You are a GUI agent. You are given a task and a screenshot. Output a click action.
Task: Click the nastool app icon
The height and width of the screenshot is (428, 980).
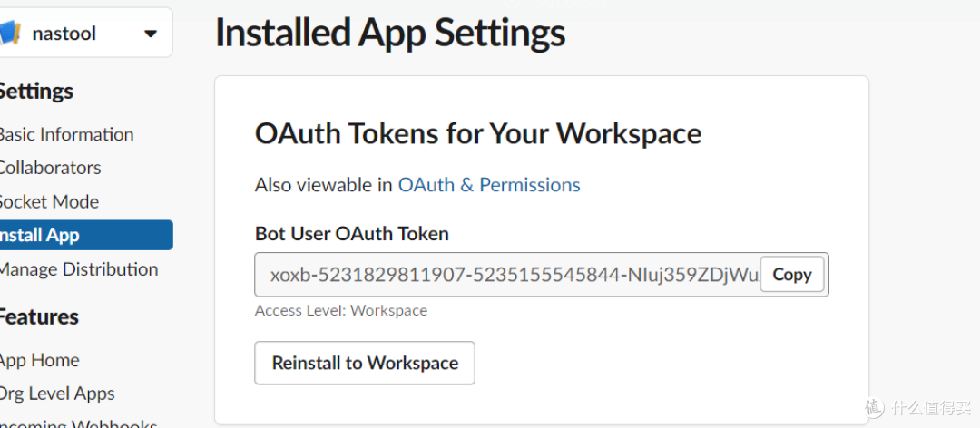[9, 34]
